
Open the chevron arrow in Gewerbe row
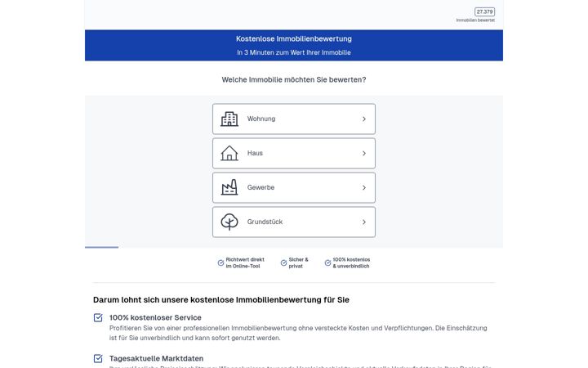pyautogui.click(x=363, y=187)
